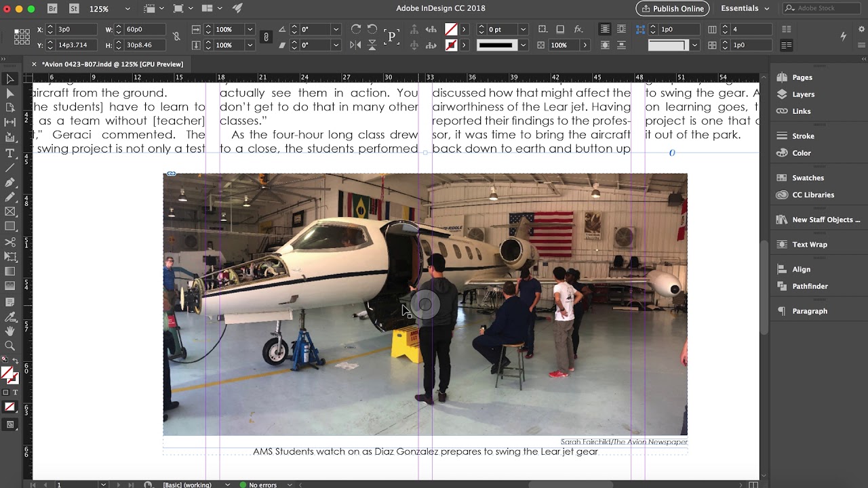Open the CC Libraries panel
Viewport: 868px width, 488px height.
[x=813, y=195]
